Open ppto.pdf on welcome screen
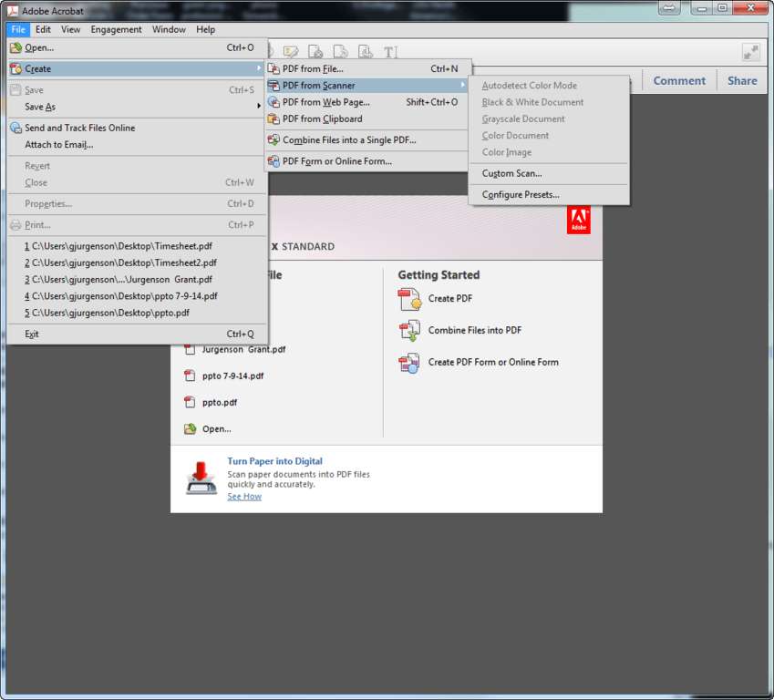 click(219, 403)
